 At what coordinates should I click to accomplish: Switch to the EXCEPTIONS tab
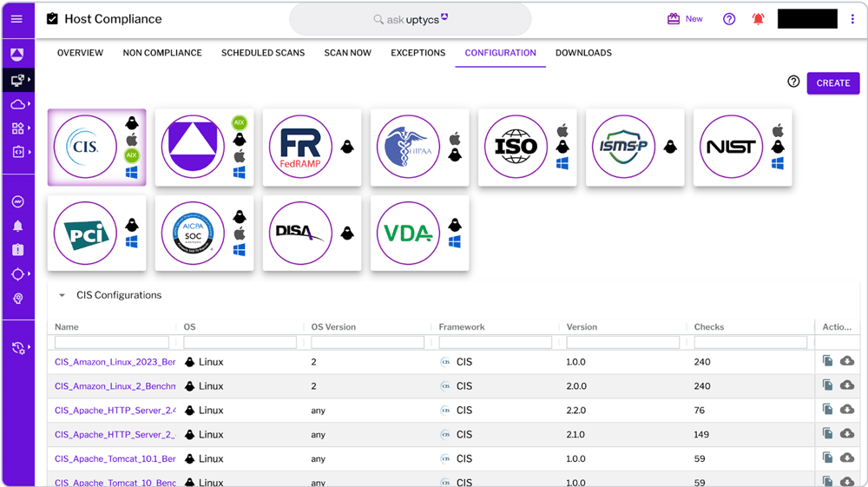(x=418, y=53)
